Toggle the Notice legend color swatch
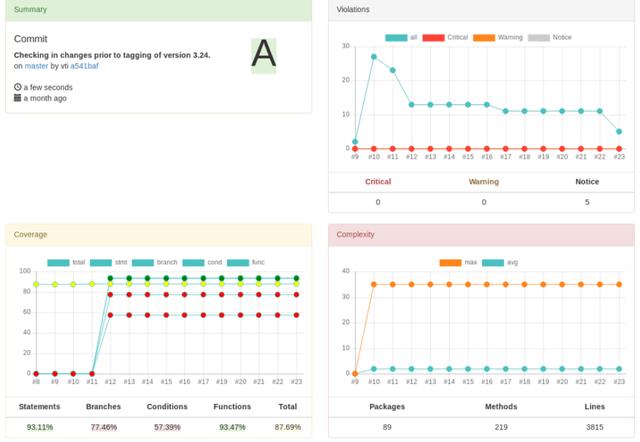This screenshot has width=640, height=442. pyautogui.click(x=539, y=37)
